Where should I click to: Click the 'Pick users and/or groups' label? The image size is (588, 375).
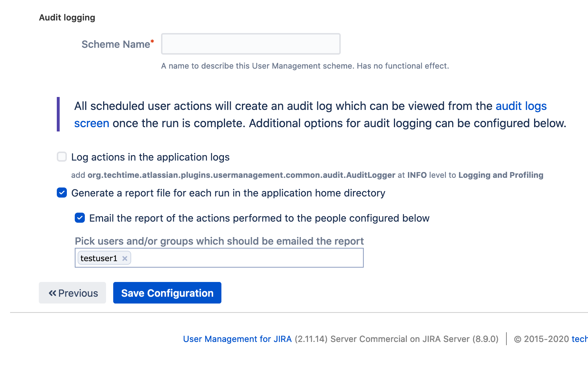(x=219, y=241)
